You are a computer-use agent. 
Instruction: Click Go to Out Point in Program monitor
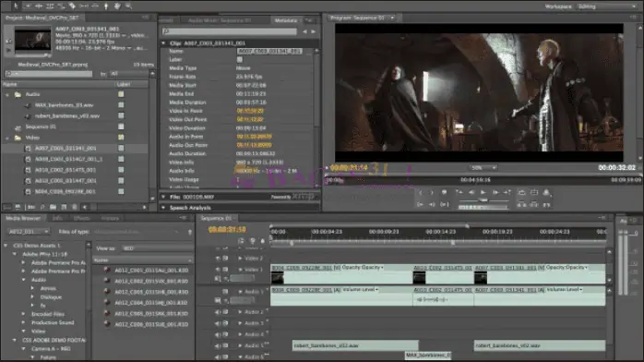tap(432, 204)
